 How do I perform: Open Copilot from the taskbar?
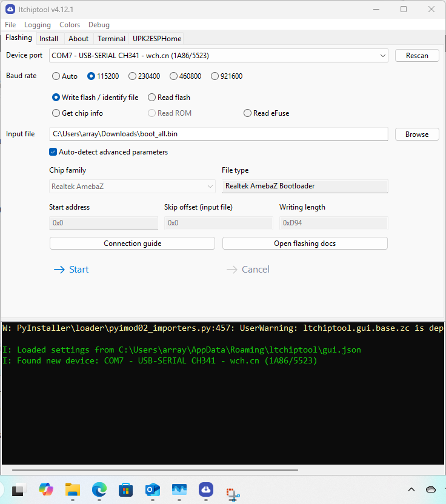tap(46, 489)
